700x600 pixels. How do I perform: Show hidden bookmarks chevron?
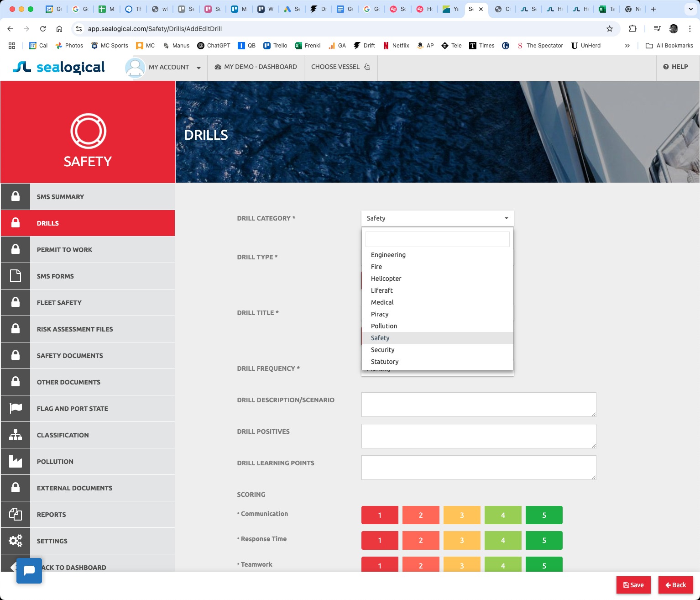click(x=627, y=46)
